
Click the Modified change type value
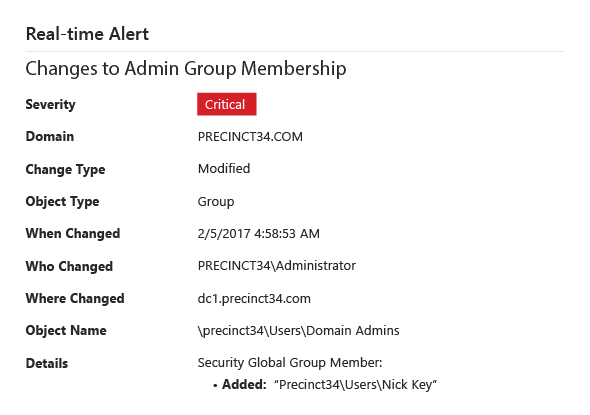click(224, 169)
